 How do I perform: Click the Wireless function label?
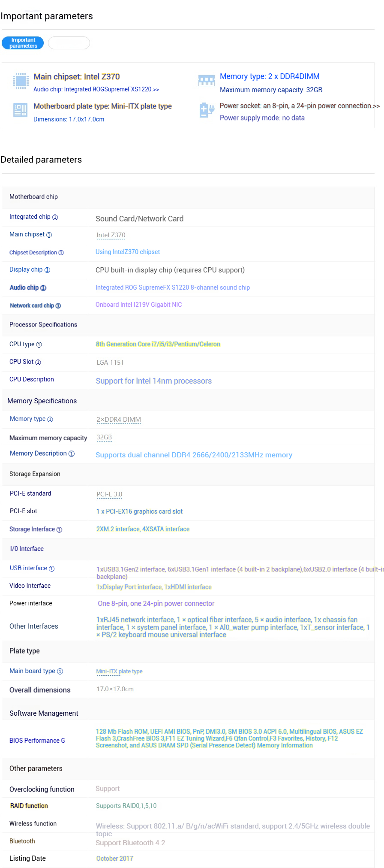tap(33, 824)
